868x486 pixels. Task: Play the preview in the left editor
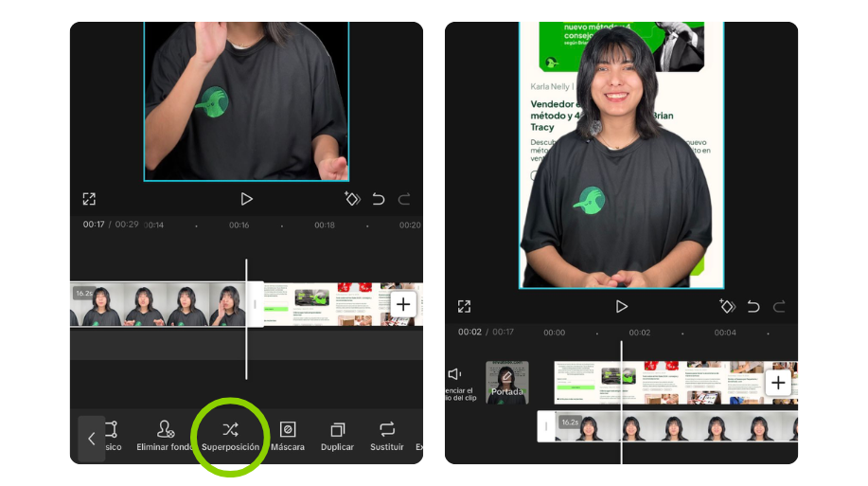(246, 199)
